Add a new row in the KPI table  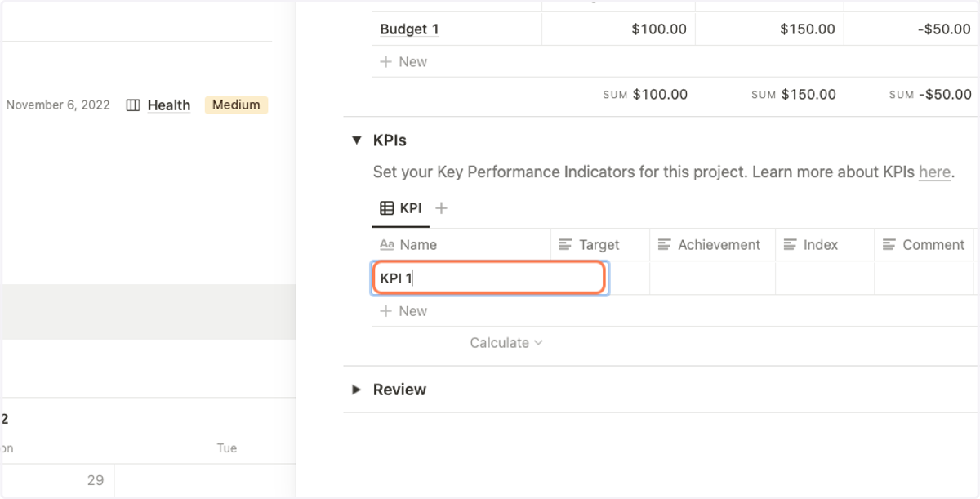click(x=403, y=311)
